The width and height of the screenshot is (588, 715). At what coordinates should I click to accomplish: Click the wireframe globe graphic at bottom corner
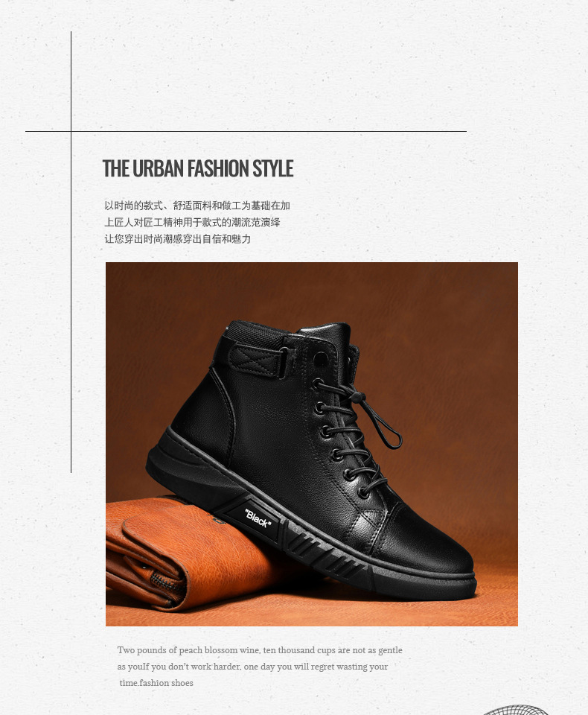pyautogui.click(x=515, y=710)
